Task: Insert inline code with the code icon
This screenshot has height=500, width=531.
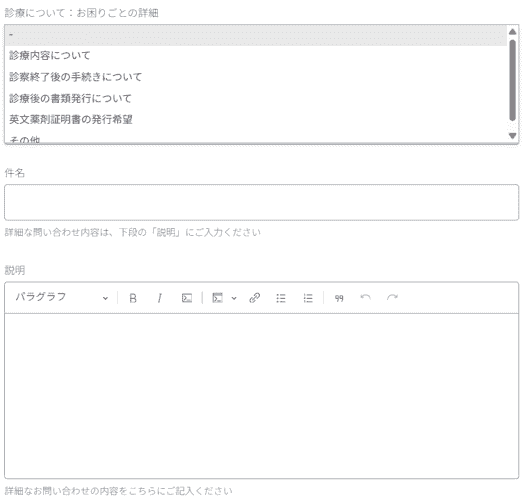Action: tap(187, 298)
